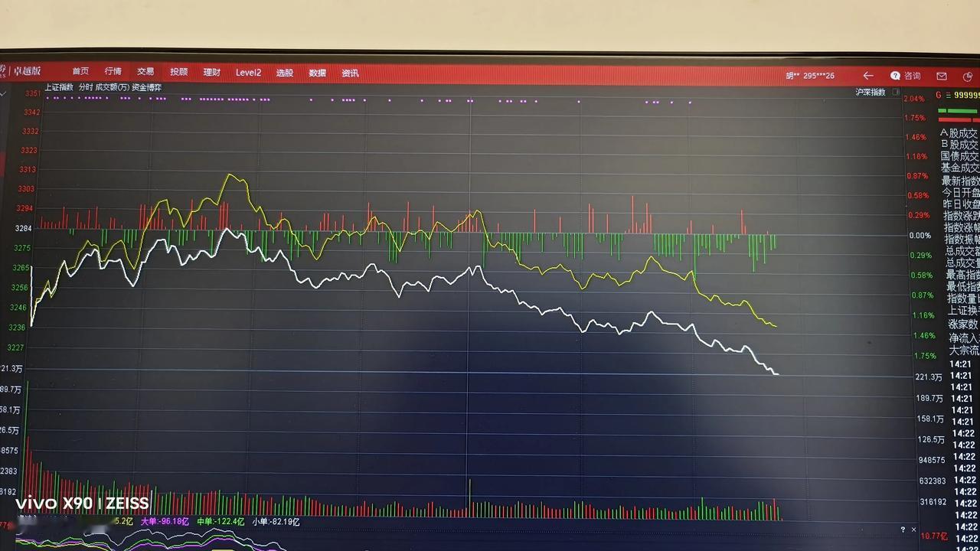This screenshot has width=980, height=551.
Task: Click the 最高指数 row
Action: [963, 275]
